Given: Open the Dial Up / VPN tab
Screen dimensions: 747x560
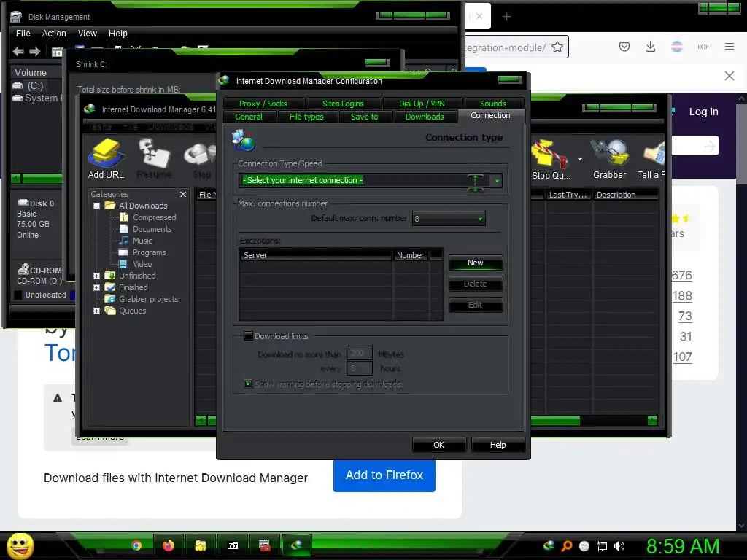Looking at the screenshot, I should (x=422, y=104).
